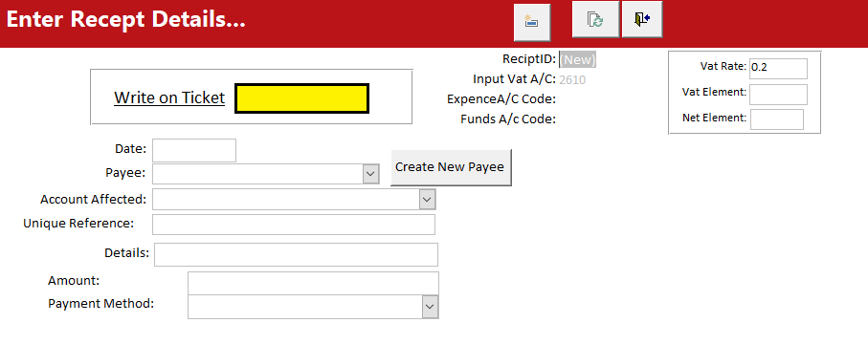Click the Details text box
The width and height of the screenshot is (868, 345).
[x=296, y=254]
